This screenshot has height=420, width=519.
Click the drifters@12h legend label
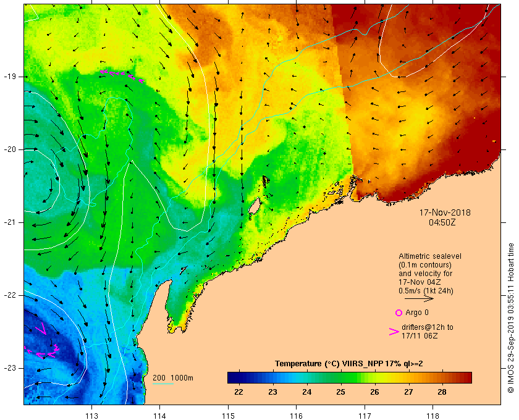(428, 331)
